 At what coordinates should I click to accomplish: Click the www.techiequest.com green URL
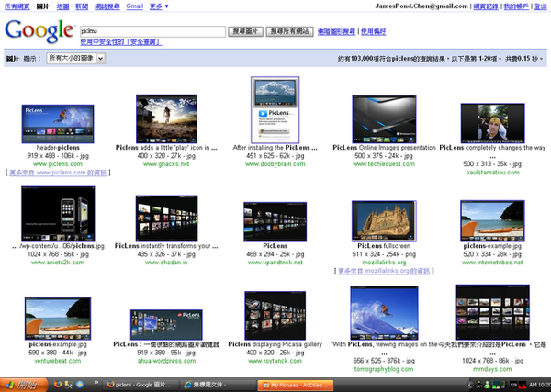pyautogui.click(x=384, y=164)
